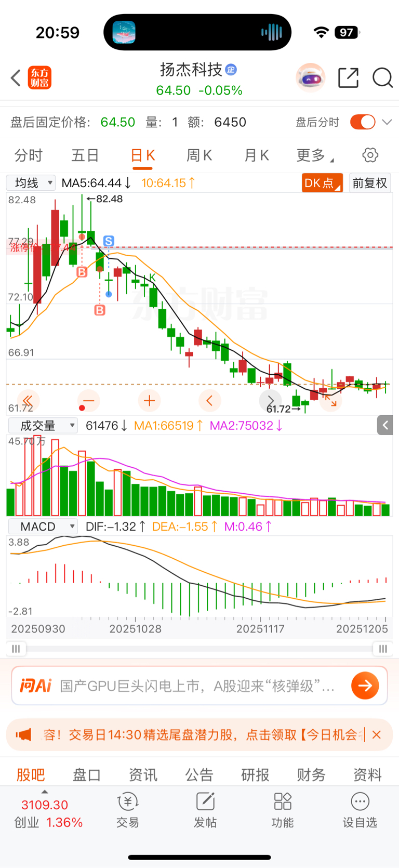Tap the red dot record marker
The image size is (399, 868).
pos(82,408)
